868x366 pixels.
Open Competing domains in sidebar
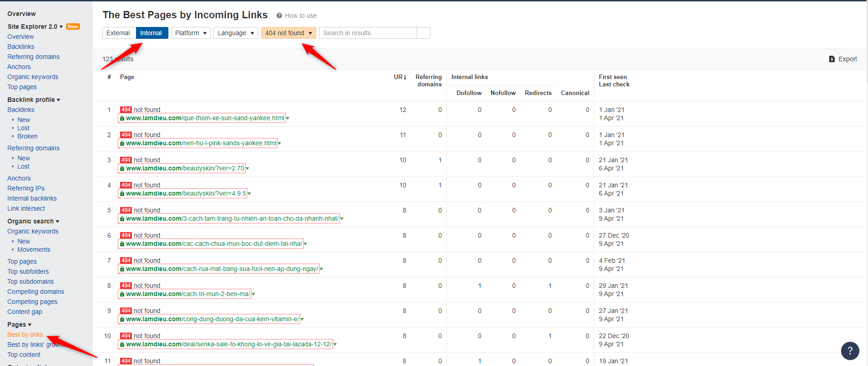point(36,292)
